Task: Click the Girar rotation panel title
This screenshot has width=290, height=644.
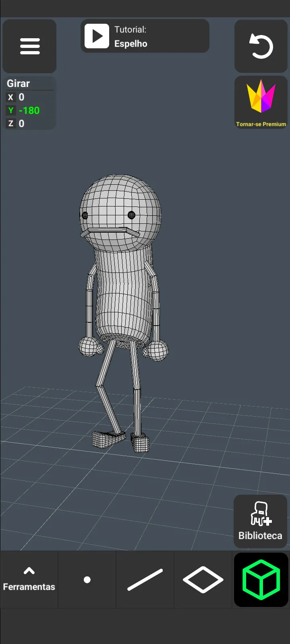Action: (x=18, y=83)
